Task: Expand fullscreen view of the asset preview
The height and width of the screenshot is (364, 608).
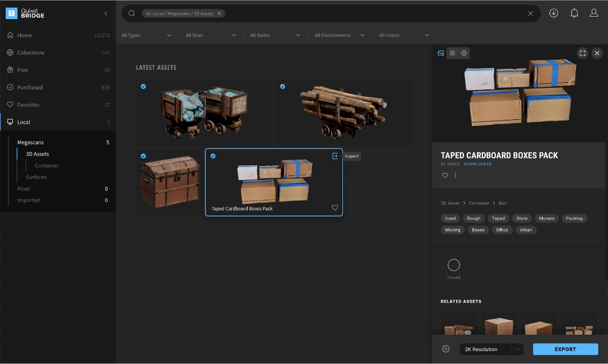Action: (583, 53)
